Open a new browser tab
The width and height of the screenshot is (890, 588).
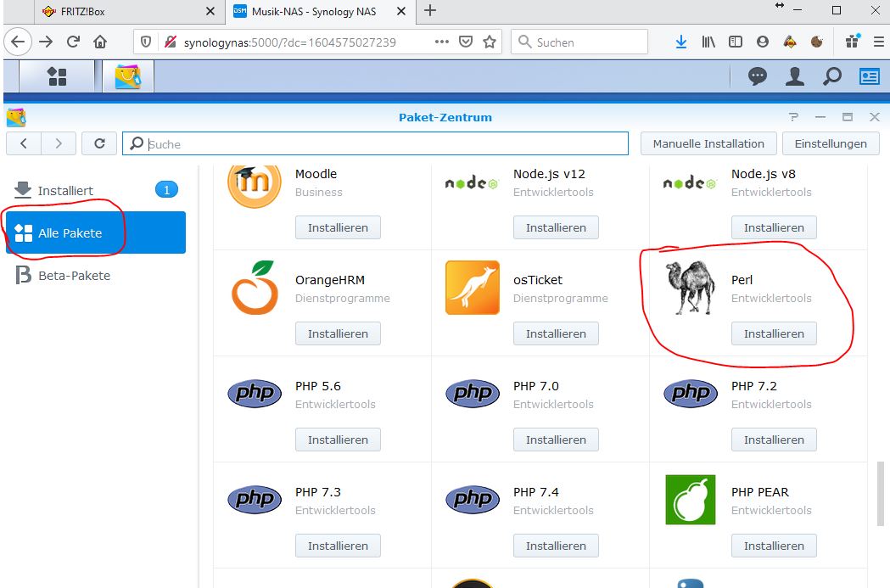(430, 11)
